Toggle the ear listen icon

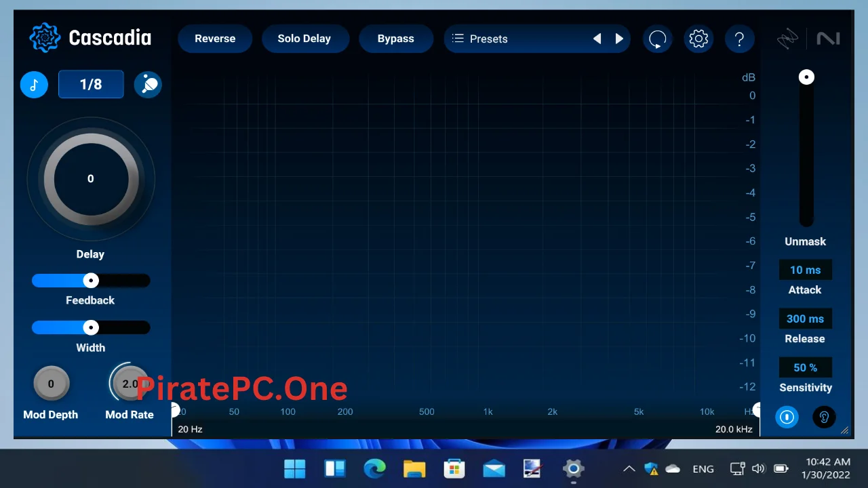coord(824,417)
